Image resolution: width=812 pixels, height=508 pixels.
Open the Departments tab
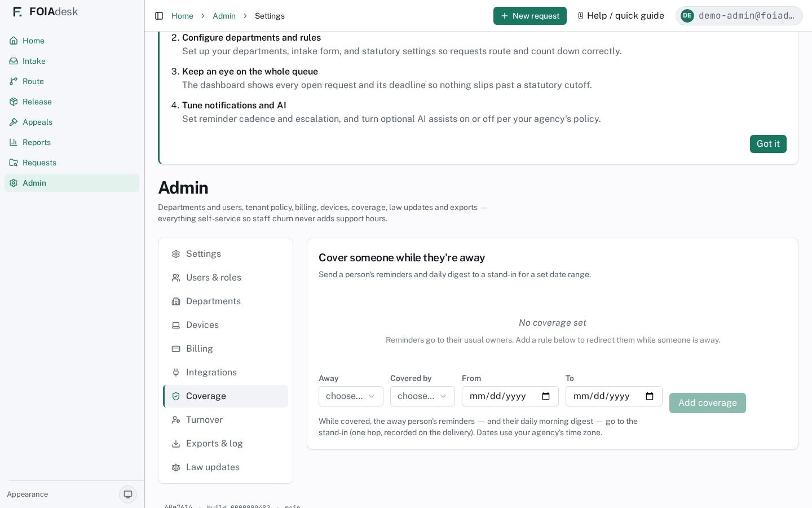(x=226, y=301)
